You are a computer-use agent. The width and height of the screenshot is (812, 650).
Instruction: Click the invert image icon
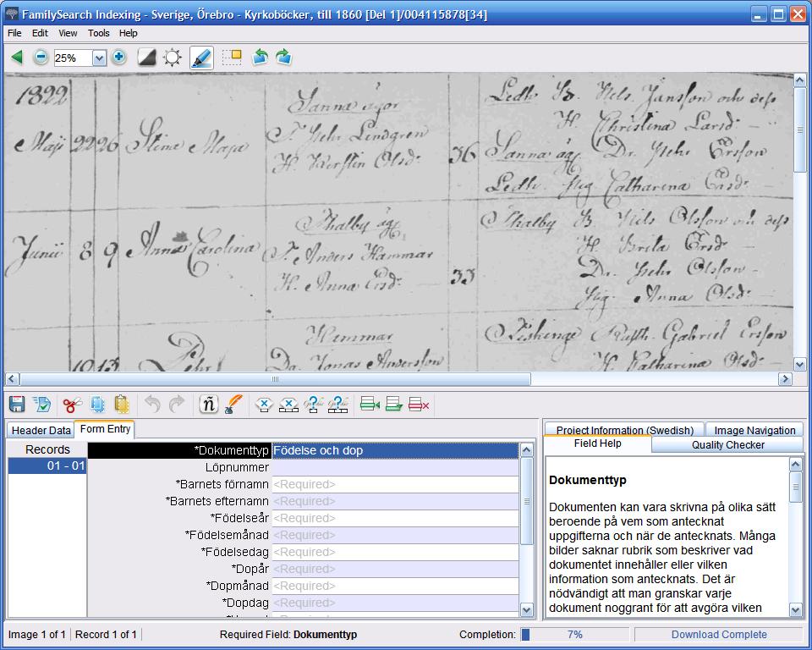click(147, 58)
